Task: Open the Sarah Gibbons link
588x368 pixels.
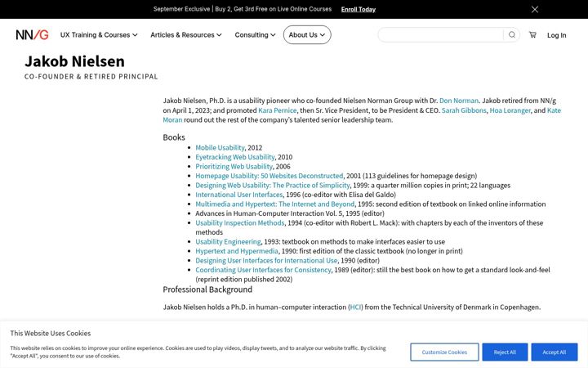Action: coord(464,110)
